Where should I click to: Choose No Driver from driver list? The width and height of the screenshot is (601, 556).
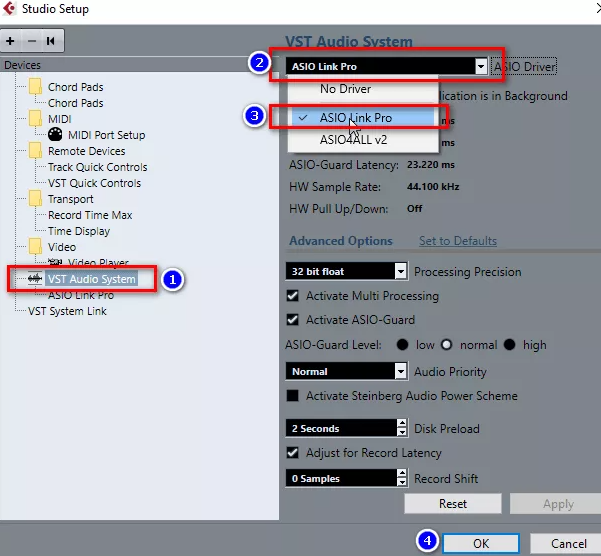(x=363, y=89)
